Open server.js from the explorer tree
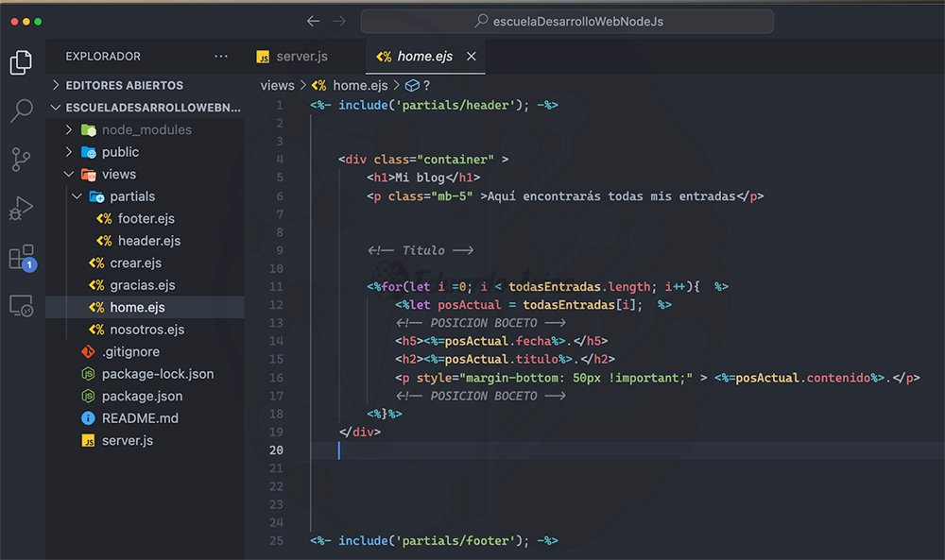 point(128,441)
